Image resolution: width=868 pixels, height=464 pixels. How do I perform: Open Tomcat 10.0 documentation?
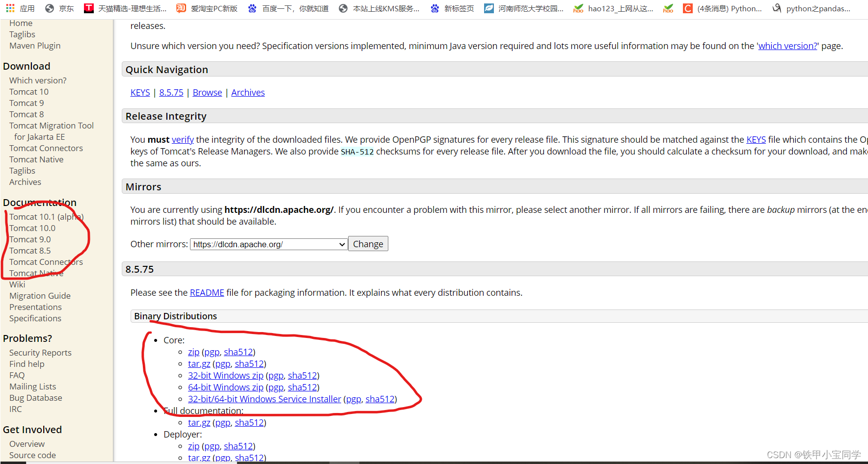[32, 228]
